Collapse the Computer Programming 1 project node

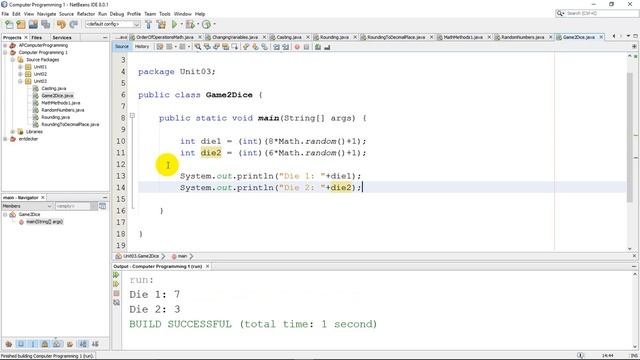click(5, 53)
